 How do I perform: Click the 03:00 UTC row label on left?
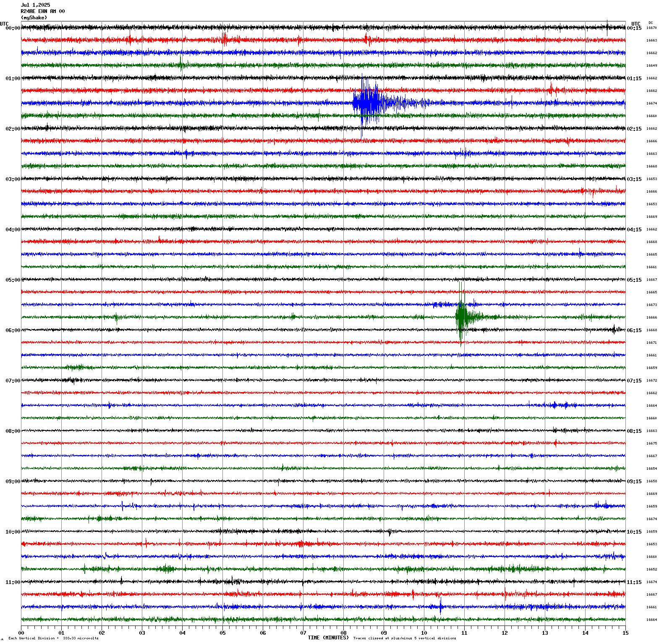pos(13,179)
